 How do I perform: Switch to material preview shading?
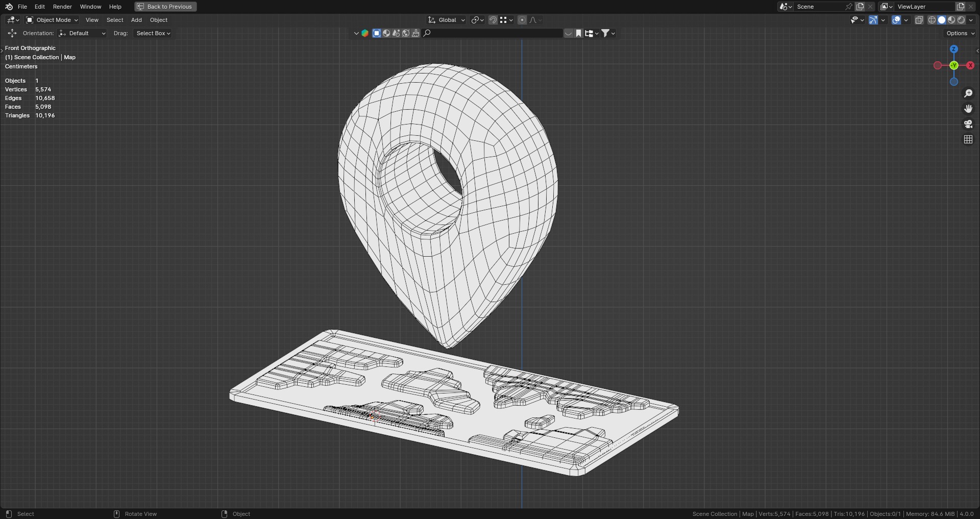(x=951, y=20)
